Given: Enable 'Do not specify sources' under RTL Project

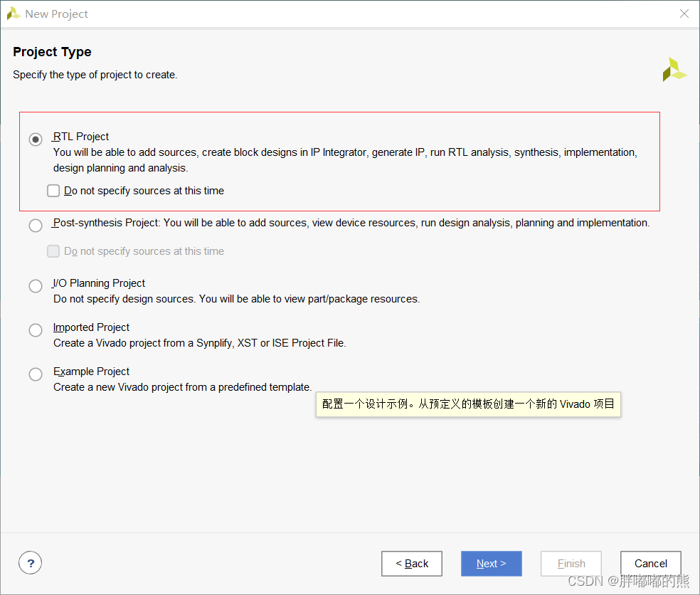Looking at the screenshot, I should (x=53, y=191).
